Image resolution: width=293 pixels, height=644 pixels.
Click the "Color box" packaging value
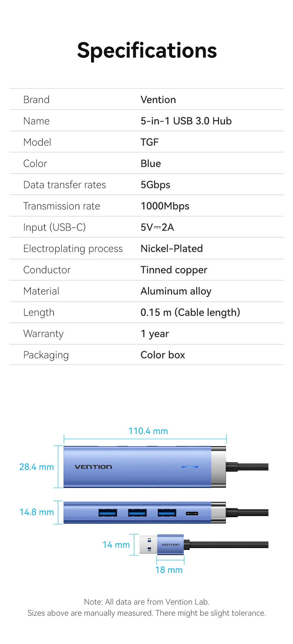163,355
